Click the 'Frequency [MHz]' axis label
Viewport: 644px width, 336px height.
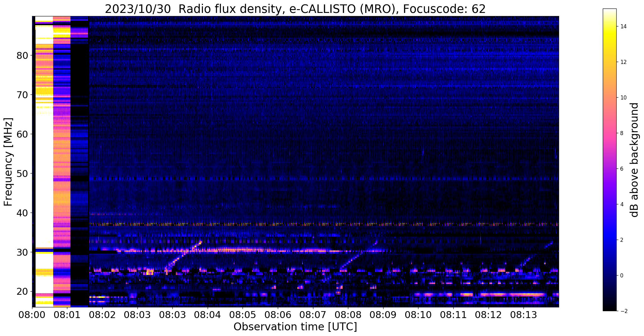click(x=8, y=162)
